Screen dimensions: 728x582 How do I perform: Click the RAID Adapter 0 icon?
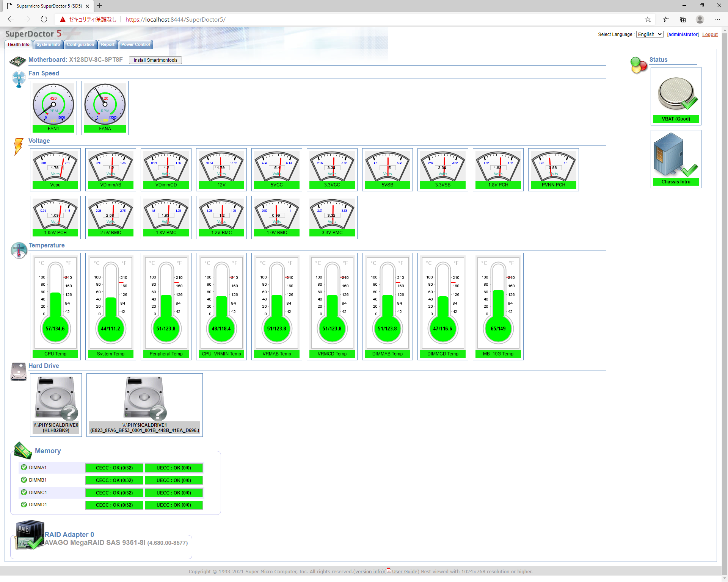[30, 535]
